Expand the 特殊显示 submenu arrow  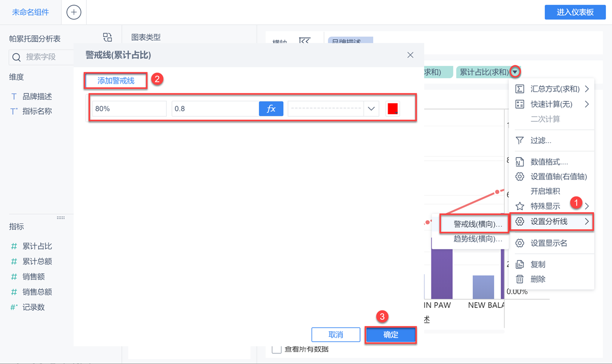[587, 206]
